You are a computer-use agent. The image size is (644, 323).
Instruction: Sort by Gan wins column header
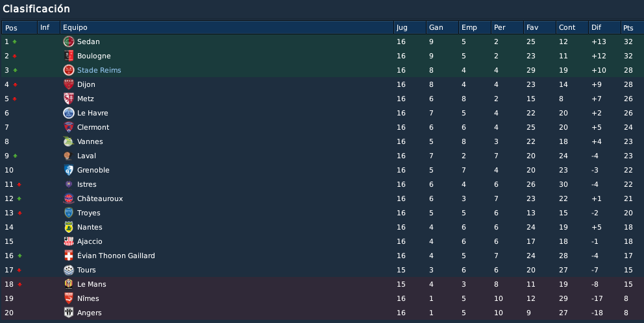(442, 27)
